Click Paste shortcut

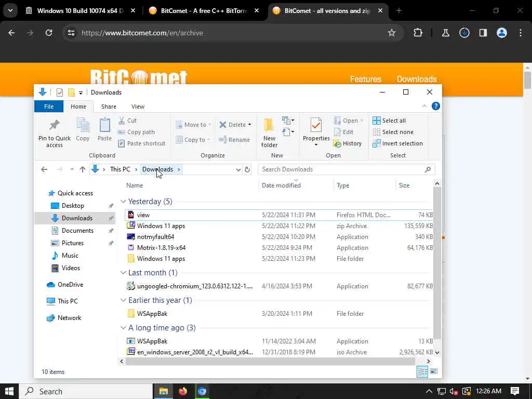[x=141, y=143]
